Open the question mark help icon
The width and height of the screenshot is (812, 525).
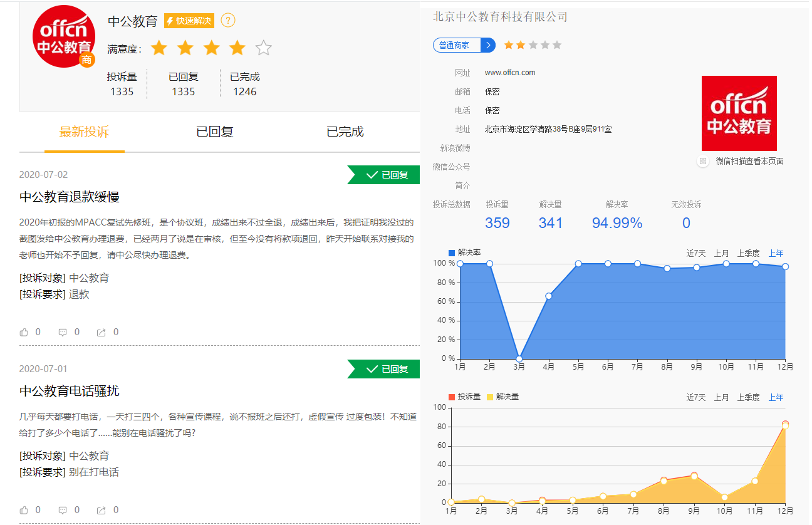[228, 21]
